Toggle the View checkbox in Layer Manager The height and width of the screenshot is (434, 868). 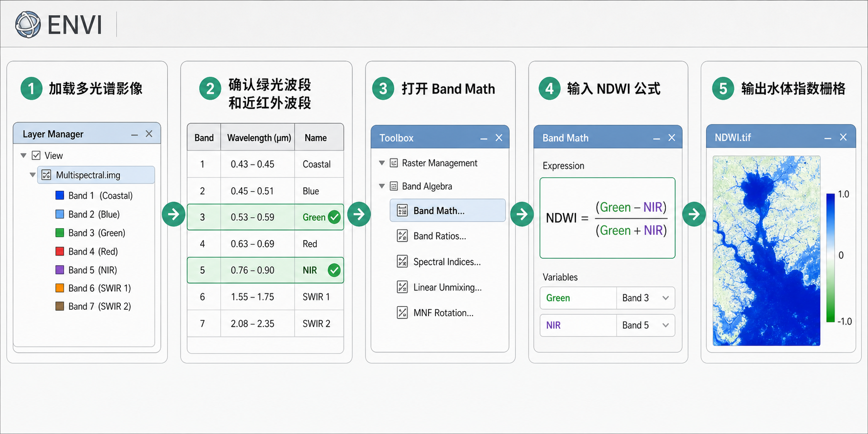pyautogui.click(x=36, y=156)
